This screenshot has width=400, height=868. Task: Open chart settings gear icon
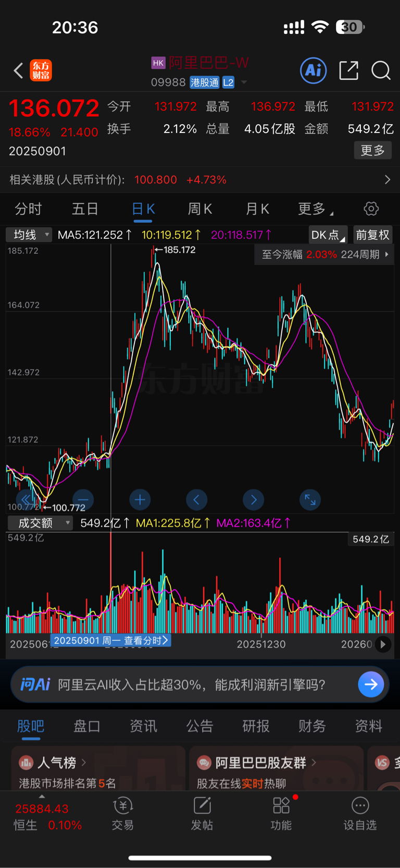coord(371,209)
